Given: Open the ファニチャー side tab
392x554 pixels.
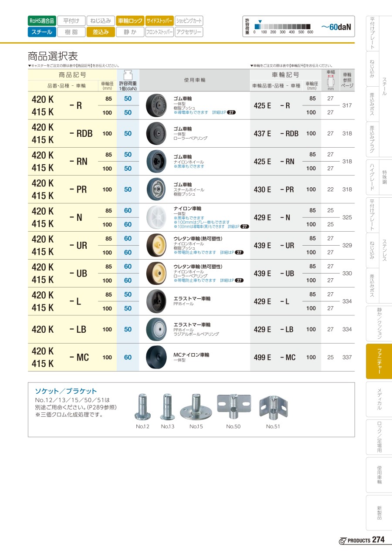Looking at the screenshot, I should [x=379, y=361].
